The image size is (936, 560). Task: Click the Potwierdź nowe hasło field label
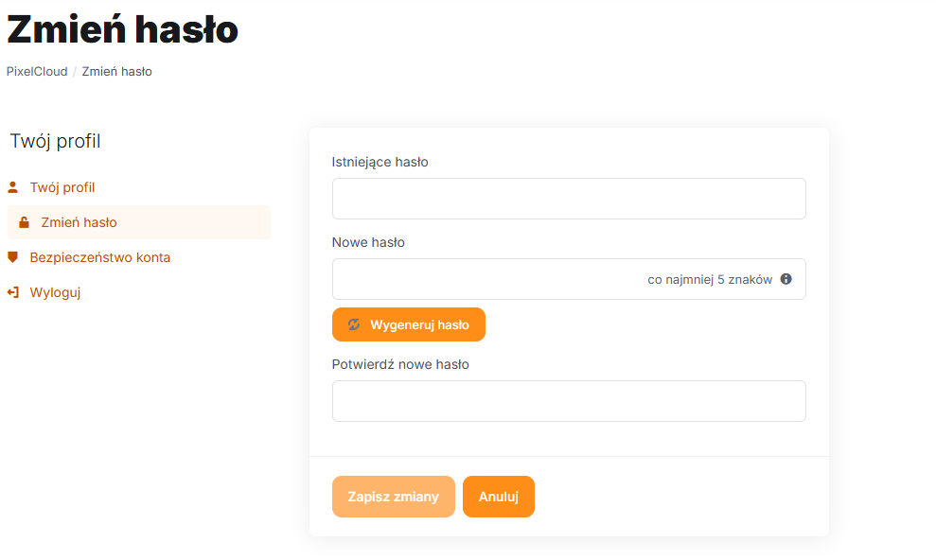click(x=400, y=364)
